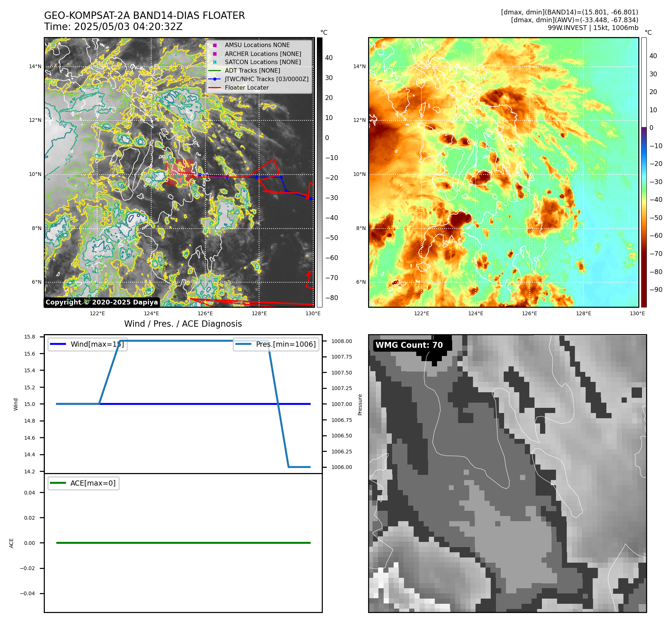
Task: Click the colored AWV temperature colorbar
Action: (644, 172)
